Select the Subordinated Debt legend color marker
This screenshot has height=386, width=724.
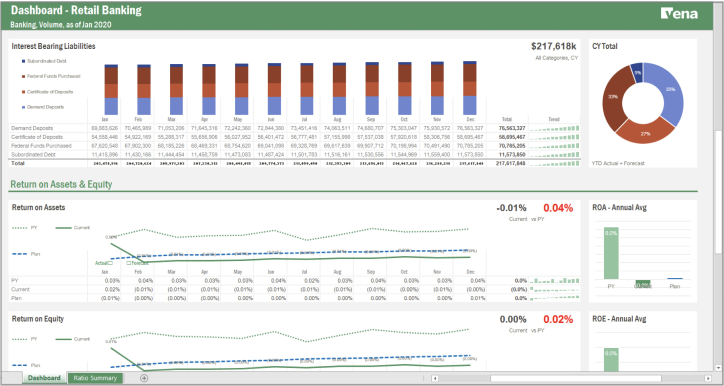pos(24,61)
